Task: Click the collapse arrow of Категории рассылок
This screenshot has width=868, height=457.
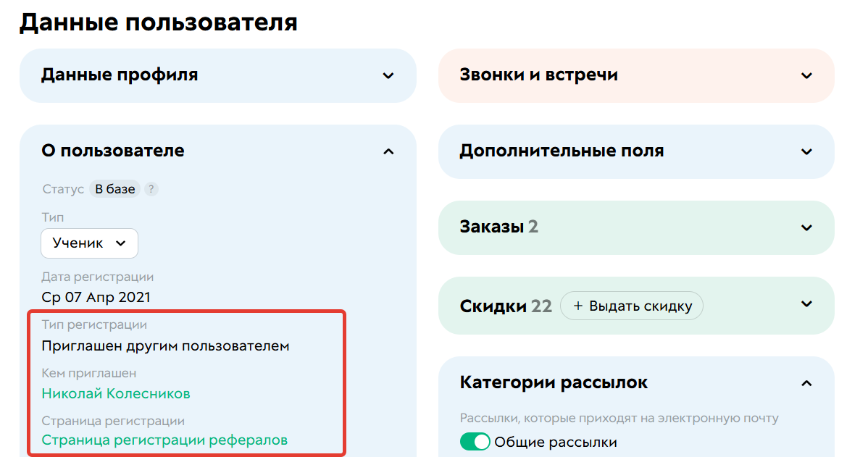Action: pos(806,382)
